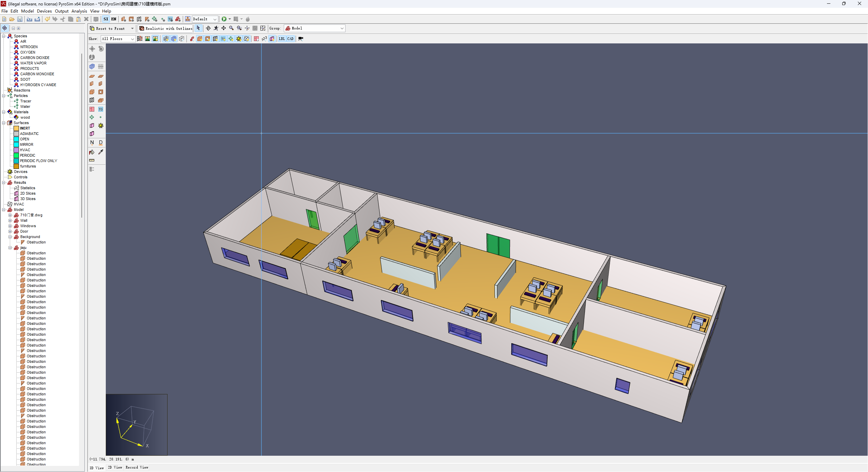Open the Analysis menu
The image size is (868, 472).
79,11
